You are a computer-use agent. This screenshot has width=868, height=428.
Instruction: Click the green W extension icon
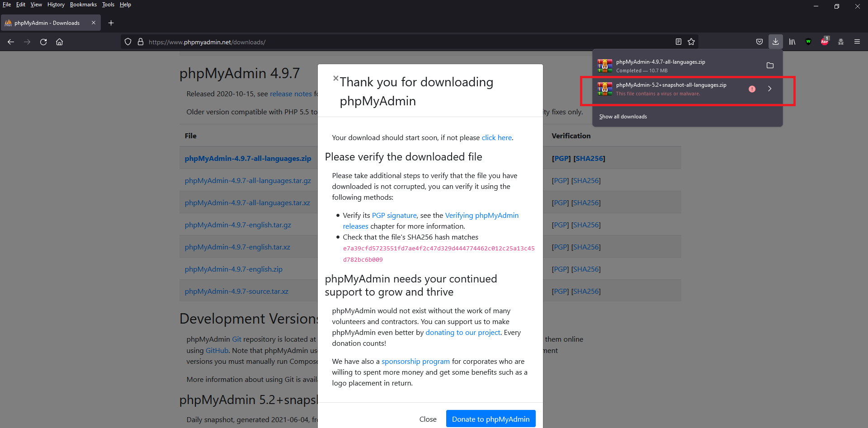point(808,42)
